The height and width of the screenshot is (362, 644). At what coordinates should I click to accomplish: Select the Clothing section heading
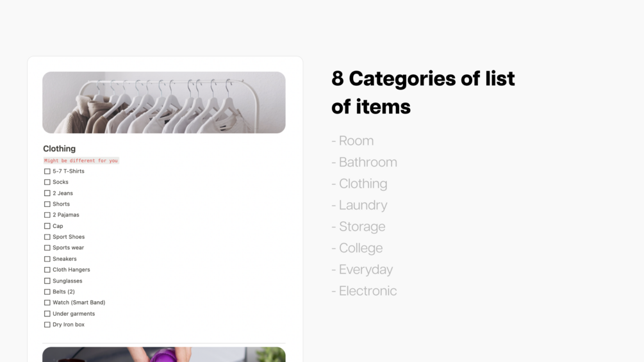pyautogui.click(x=59, y=149)
